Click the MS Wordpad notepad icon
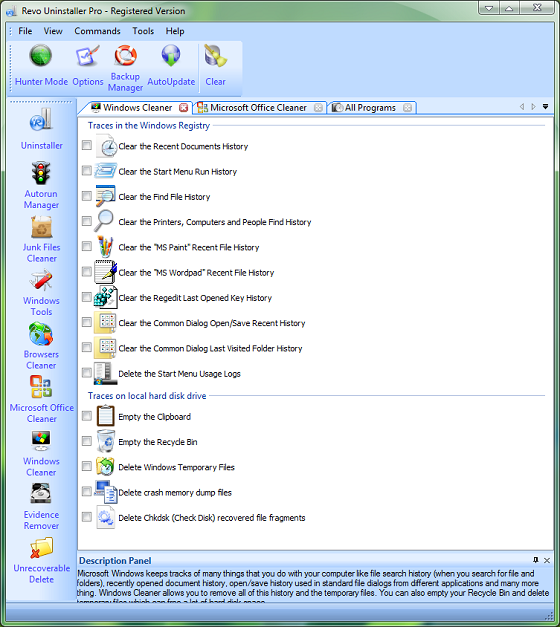The image size is (560, 627). coord(106,272)
